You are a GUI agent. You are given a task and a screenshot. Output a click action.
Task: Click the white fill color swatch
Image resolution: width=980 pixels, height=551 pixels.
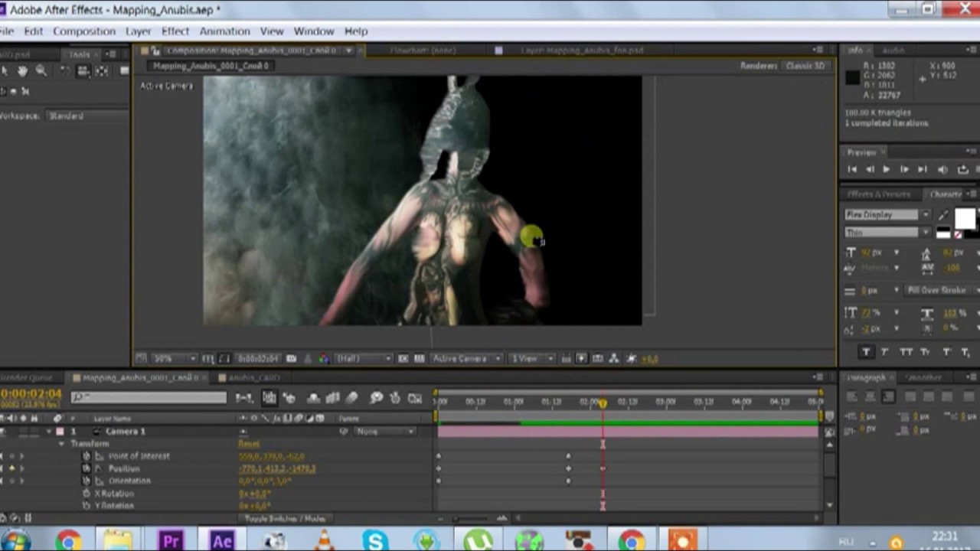click(965, 219)
